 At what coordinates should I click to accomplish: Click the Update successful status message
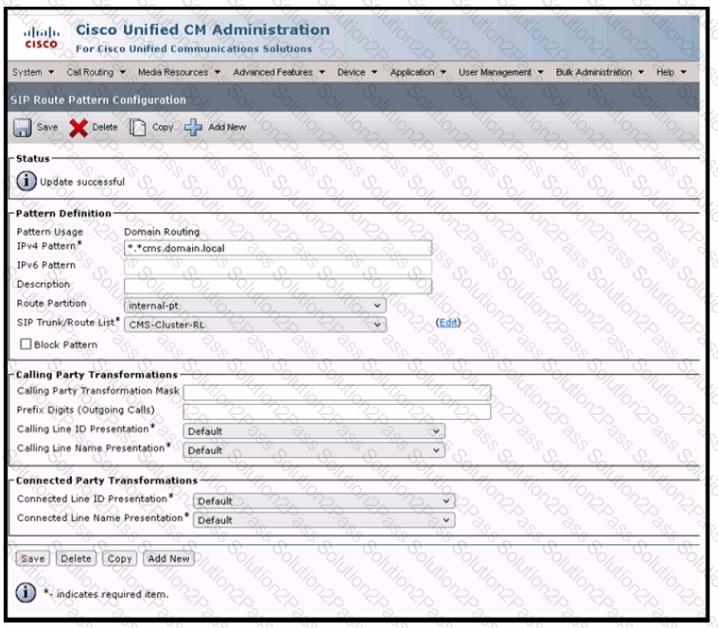coord(82,182)
